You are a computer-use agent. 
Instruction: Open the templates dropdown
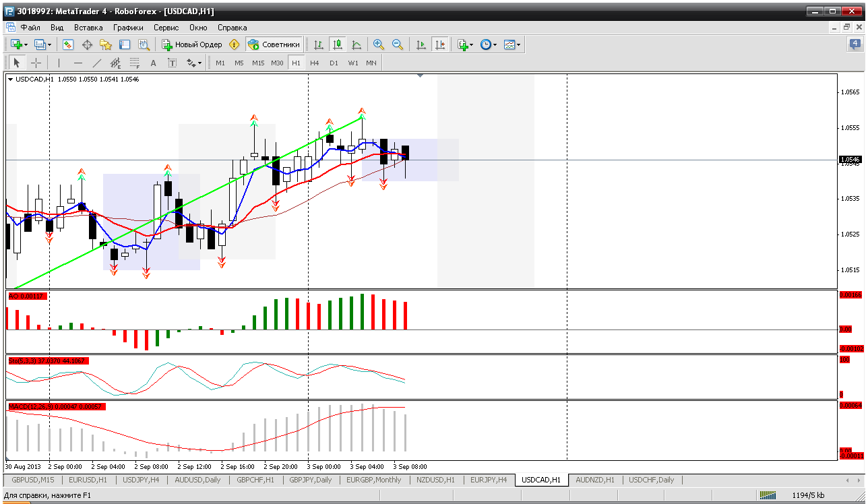pos(512,44)
